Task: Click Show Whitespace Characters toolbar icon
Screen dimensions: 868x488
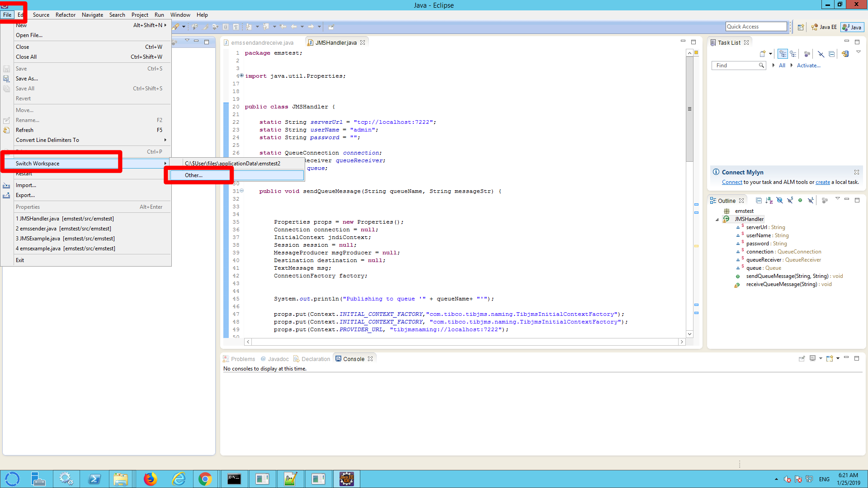Action: coord(236,27)
